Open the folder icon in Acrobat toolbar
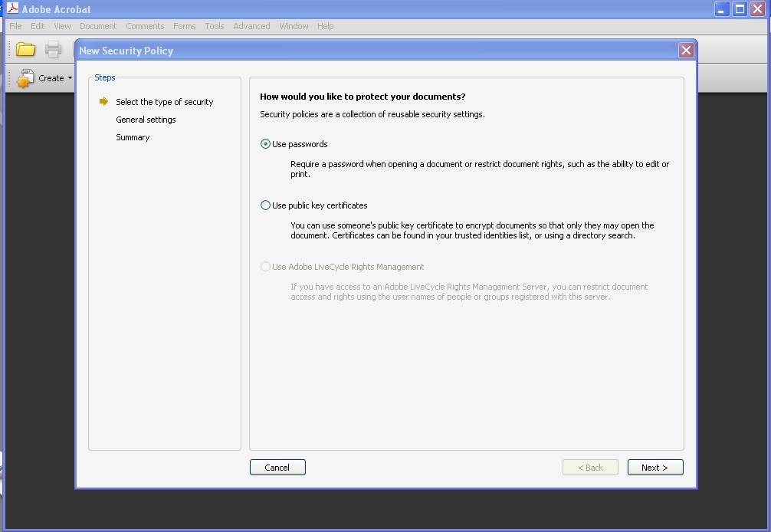 (25, 50)
